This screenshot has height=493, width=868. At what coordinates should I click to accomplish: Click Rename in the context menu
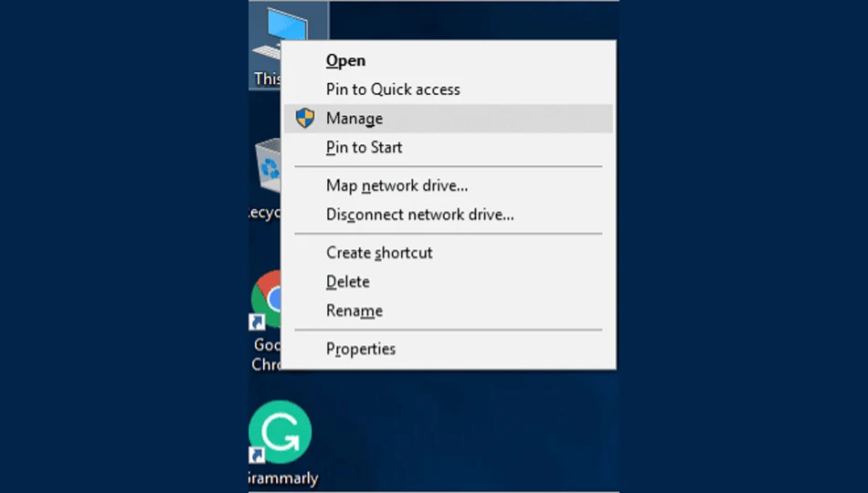tap(448, 310)
